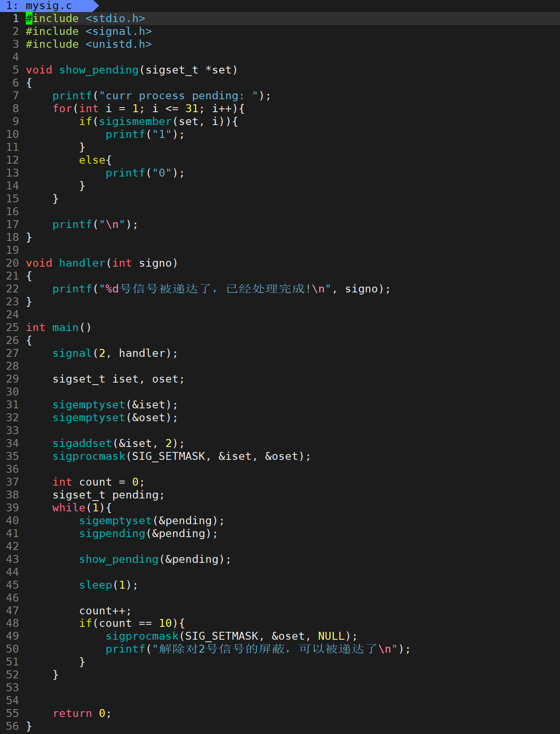Click the sleep(1) call
This screenshot has height=734, width=560.
click(x=108, y=585)
